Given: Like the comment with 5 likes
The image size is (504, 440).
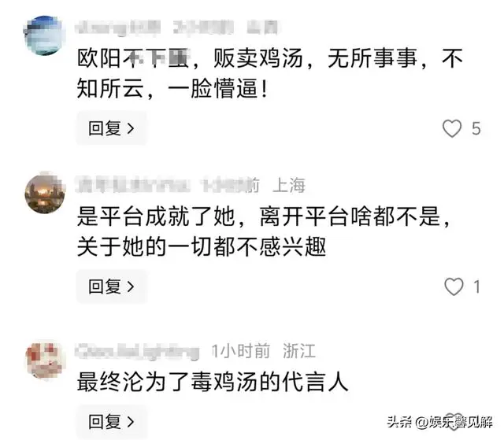Looking at the screenshot, I should click(452, 128).
